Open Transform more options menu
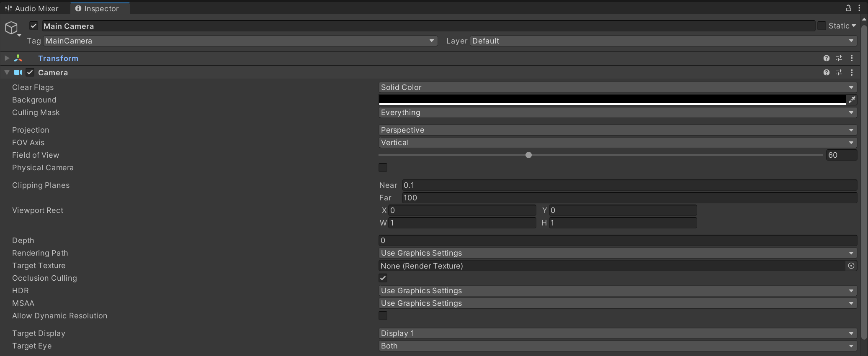 tap(852, 58)
